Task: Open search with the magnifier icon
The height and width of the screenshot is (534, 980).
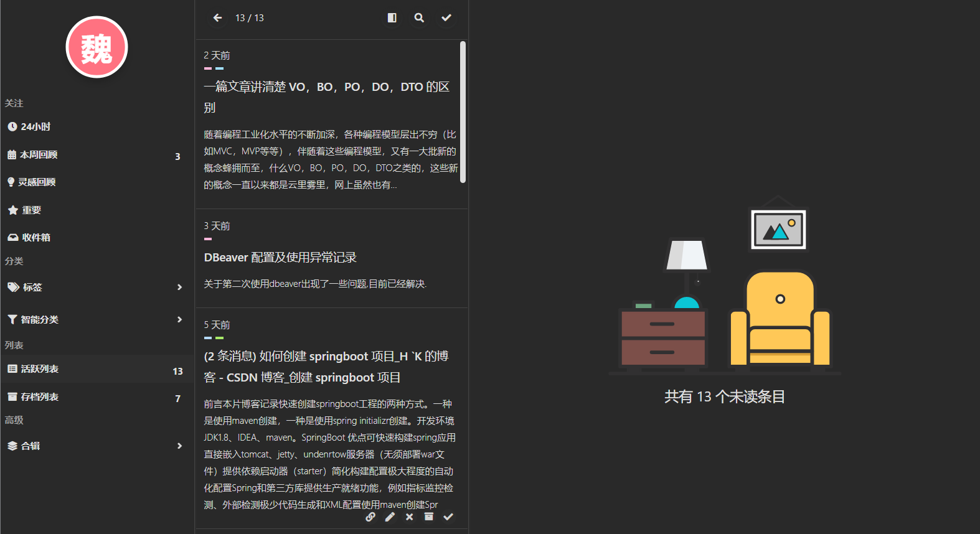Action: (420, 18)
